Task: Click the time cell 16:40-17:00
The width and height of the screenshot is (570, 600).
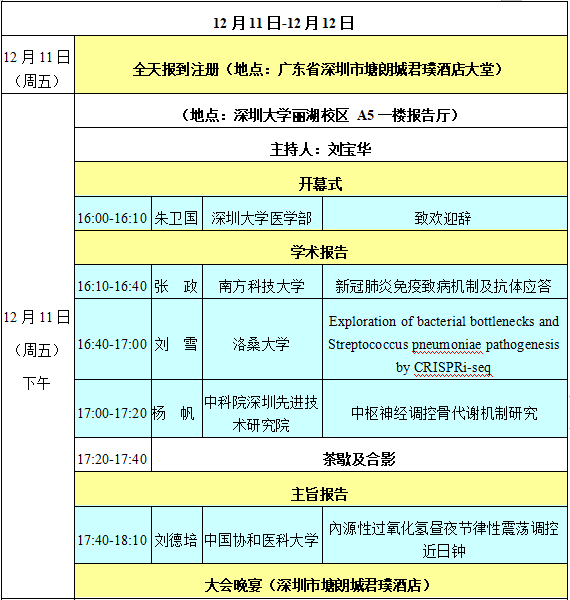Action: click(113, 339)
